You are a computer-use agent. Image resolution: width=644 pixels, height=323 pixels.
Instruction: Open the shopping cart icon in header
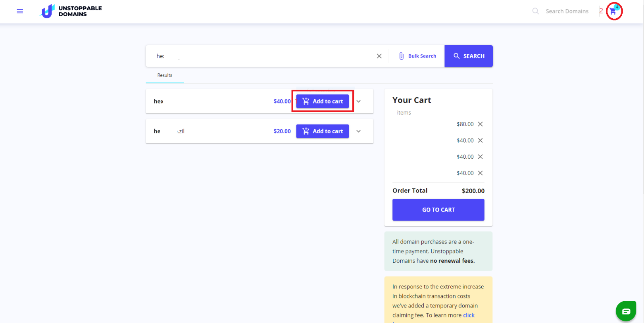[613, 11]
